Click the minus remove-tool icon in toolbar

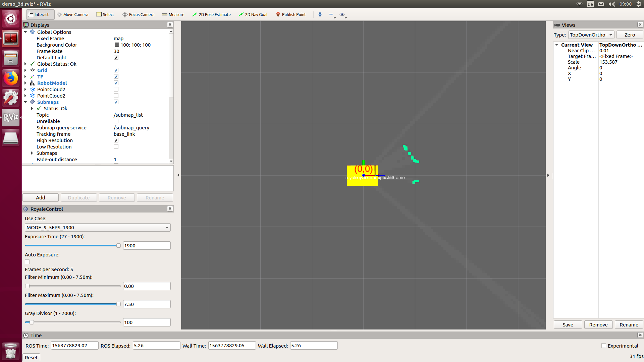tap(331, 14)
